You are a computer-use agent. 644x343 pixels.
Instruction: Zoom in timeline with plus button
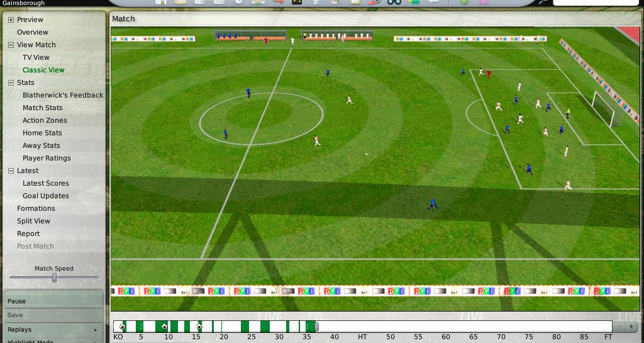click(631, 327)
